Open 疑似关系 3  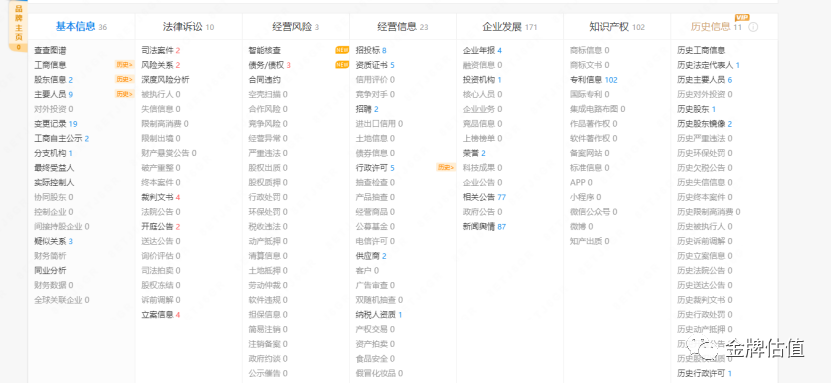click(x=54, y=242)
